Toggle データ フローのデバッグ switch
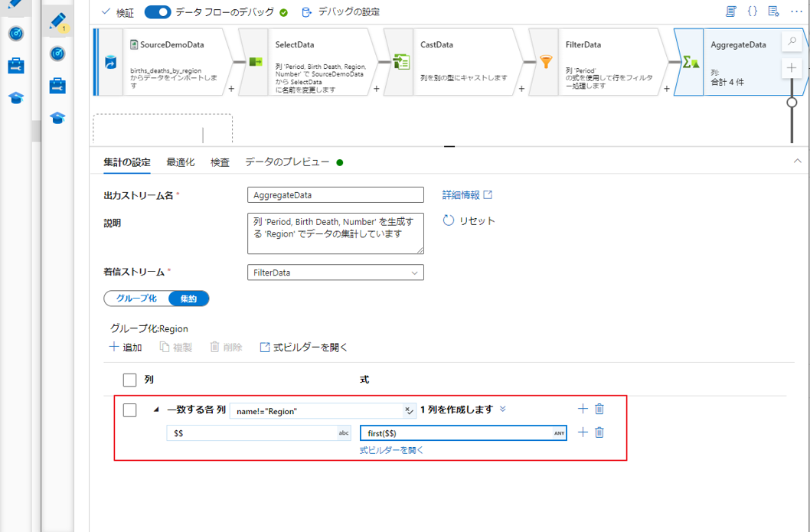 [158, 12]
